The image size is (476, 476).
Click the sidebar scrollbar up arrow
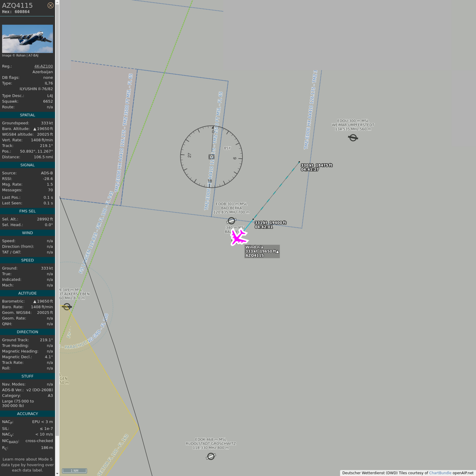pos(57,2)
